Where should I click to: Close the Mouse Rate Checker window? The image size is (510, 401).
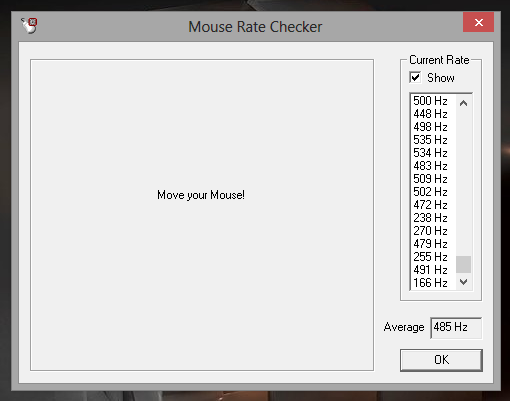(478, 22)
